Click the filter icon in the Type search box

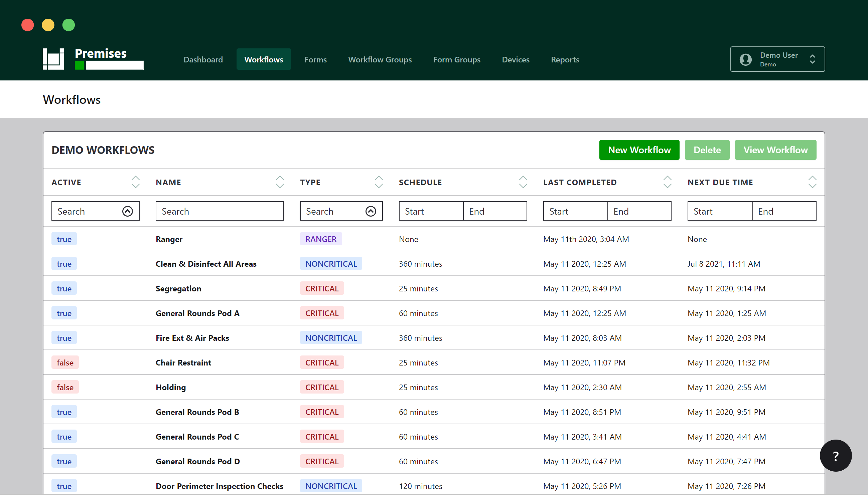(x=371, y=211)
